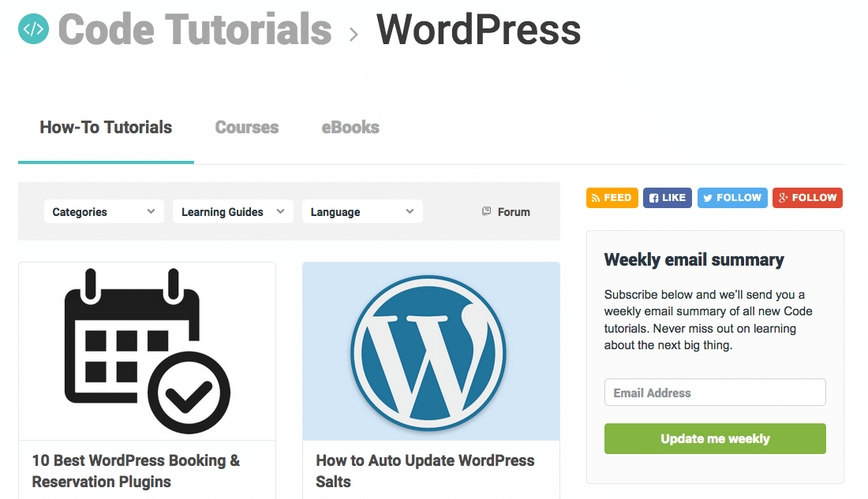Open the Categories dropdown
868x499 pixels.
pyautogui.click(x=104, y=211)
